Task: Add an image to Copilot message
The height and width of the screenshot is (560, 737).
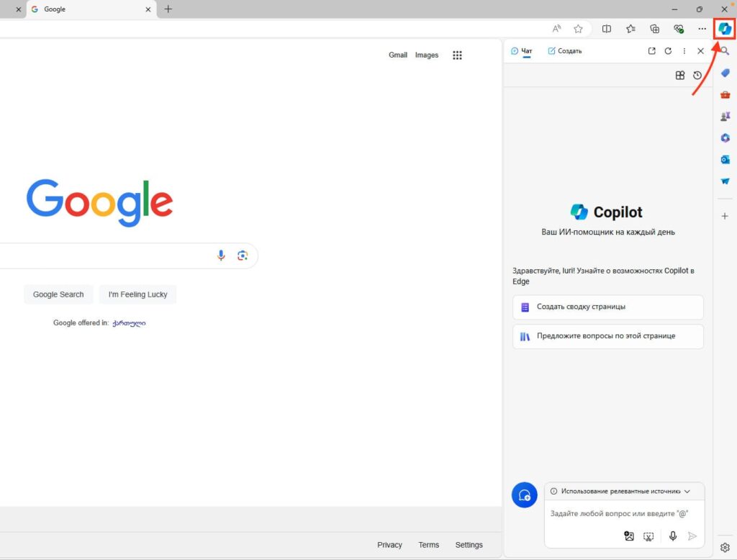Action: tap(629, 536)
